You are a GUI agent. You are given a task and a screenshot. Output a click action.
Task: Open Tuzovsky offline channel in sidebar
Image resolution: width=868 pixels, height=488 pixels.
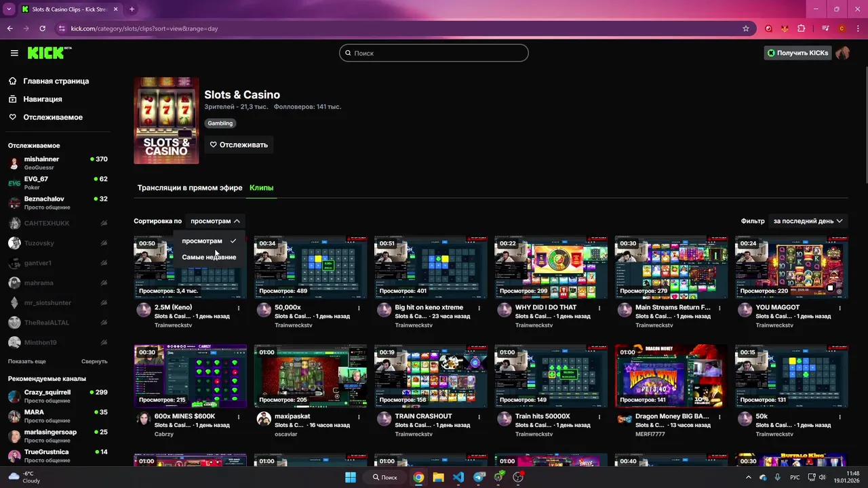click(x=58, y=243)
